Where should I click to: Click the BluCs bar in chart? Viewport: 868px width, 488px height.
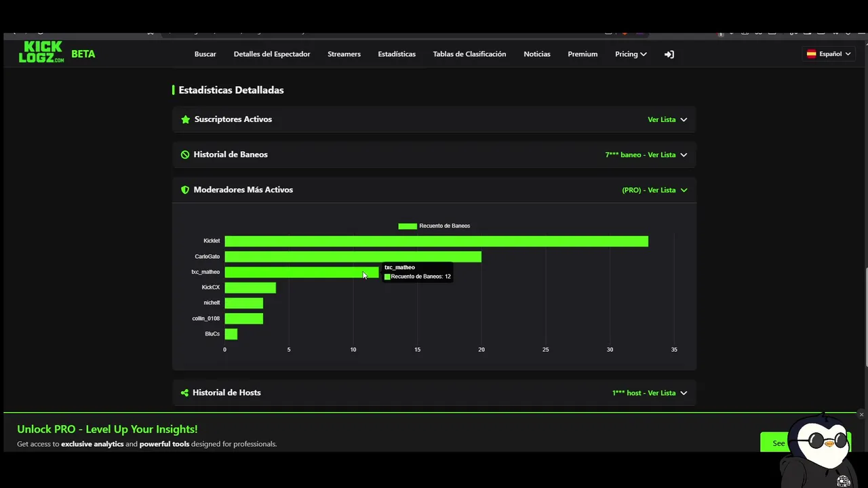pos(231,334)
